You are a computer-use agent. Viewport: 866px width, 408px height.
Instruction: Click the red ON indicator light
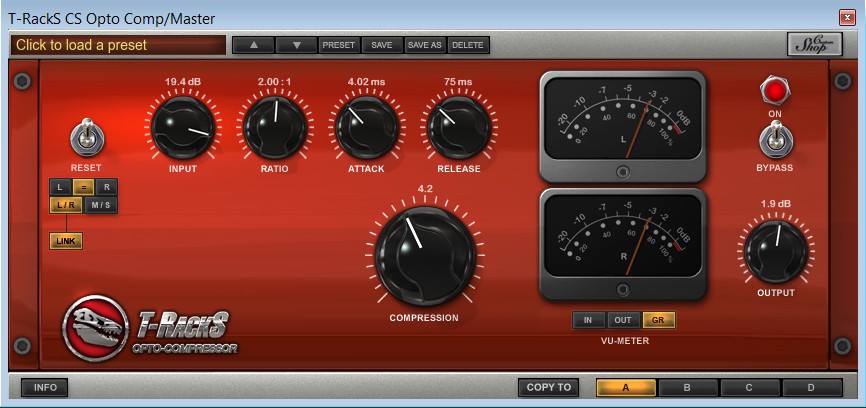tap(775, 91)
